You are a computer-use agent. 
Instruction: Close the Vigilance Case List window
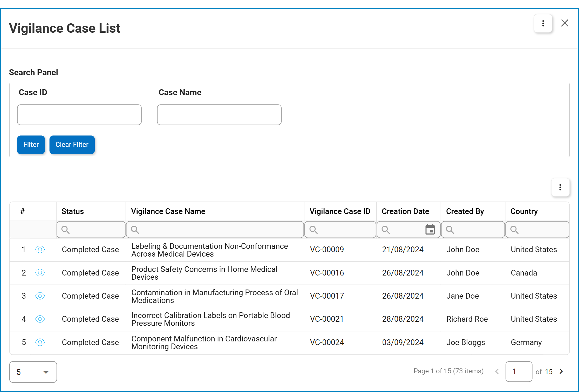point(565,23)
